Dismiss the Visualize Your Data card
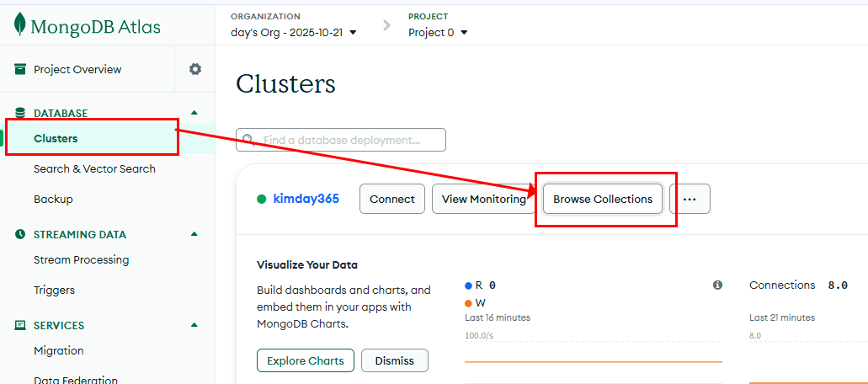This screenshot has width=868, height=384. [x=395, y=360]
